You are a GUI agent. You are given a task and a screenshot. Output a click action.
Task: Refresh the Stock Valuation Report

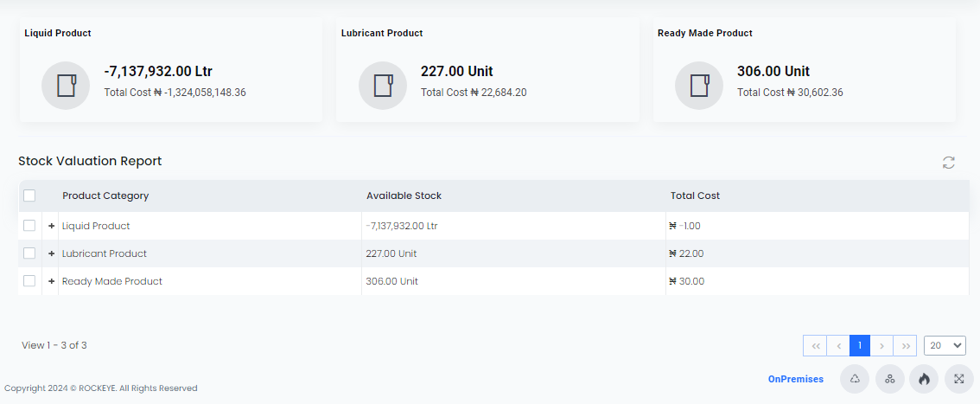pos(948,163)
